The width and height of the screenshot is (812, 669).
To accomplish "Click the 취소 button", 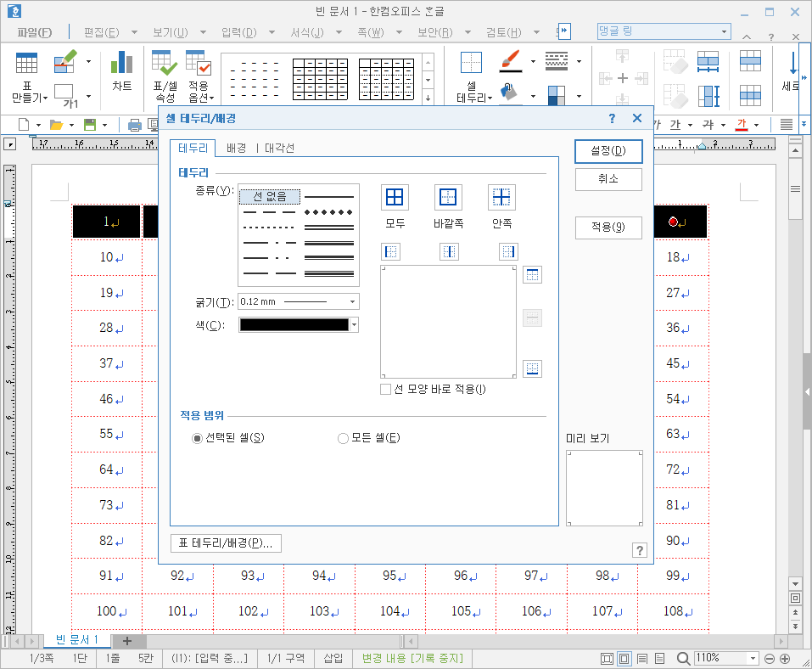I will point(608,179).
